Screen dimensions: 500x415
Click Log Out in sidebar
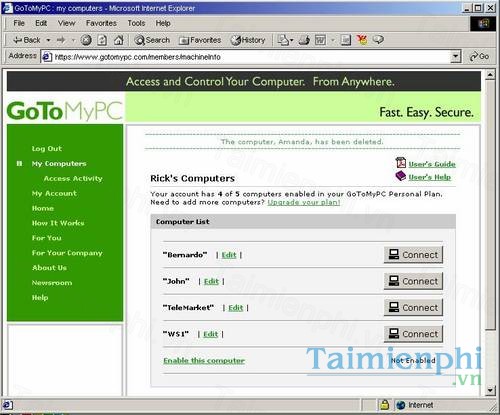click(47, 149)
